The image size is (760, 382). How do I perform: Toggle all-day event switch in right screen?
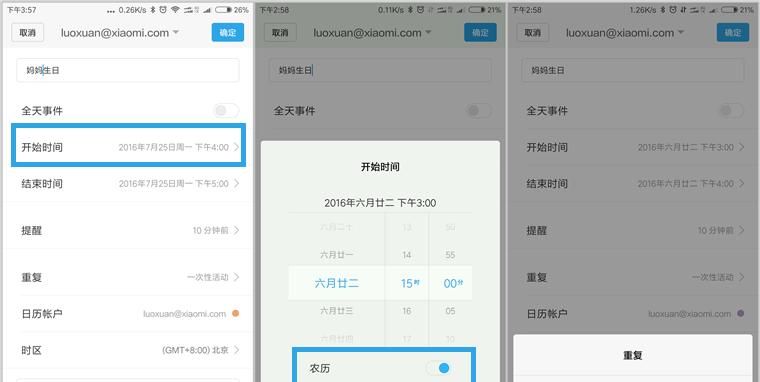pos(731,111)
